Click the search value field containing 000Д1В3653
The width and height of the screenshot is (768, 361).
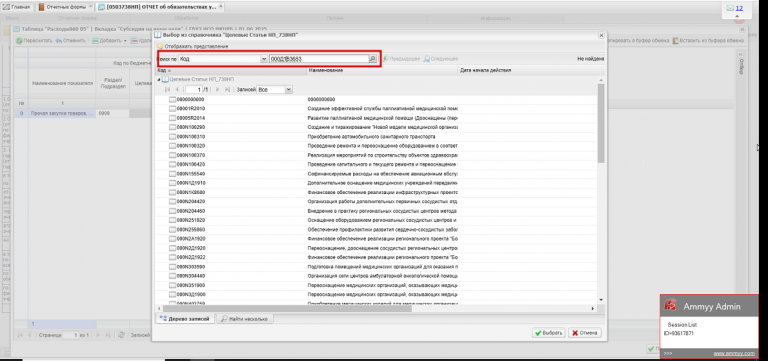(x=318, y=59)
